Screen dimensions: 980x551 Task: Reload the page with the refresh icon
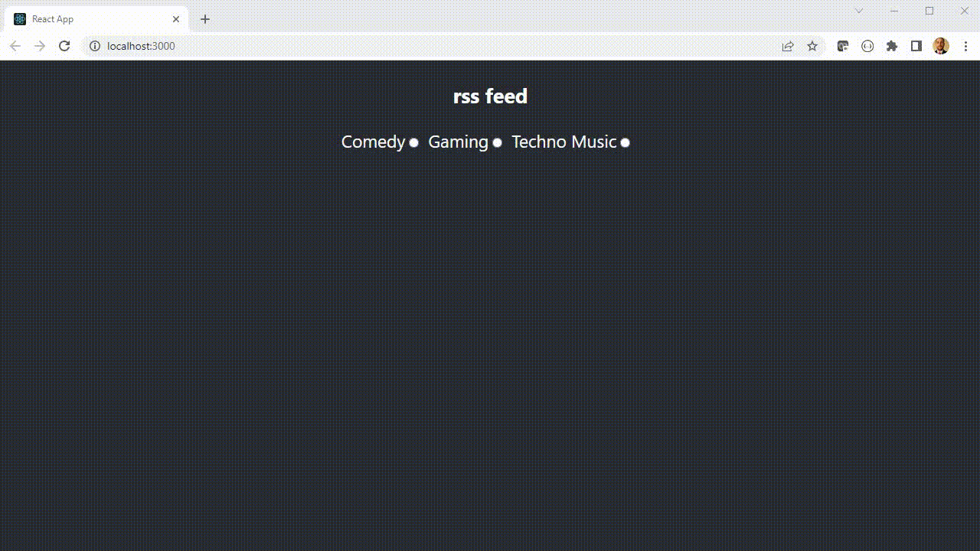click(65, 46)
